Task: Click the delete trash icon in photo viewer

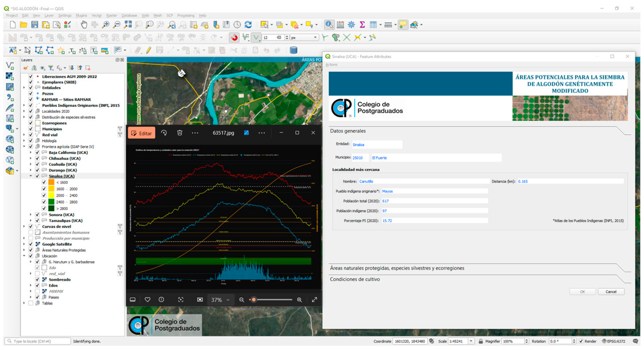Action: click(x=179, y=133)
